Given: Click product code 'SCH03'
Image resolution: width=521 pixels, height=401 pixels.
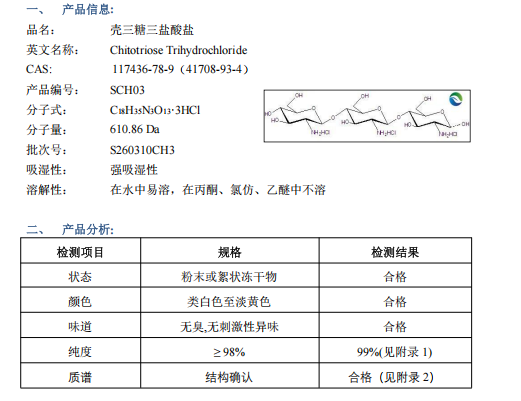Looking at the screenshot, I should tap(127, 90).
